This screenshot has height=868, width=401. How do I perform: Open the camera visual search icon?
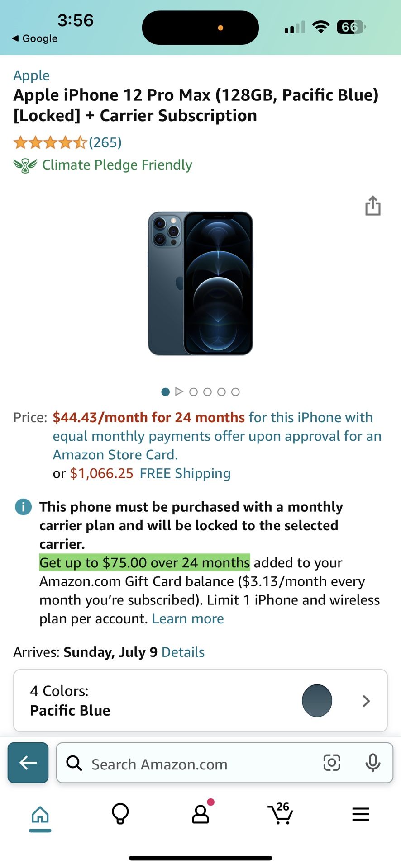point(332,763)
